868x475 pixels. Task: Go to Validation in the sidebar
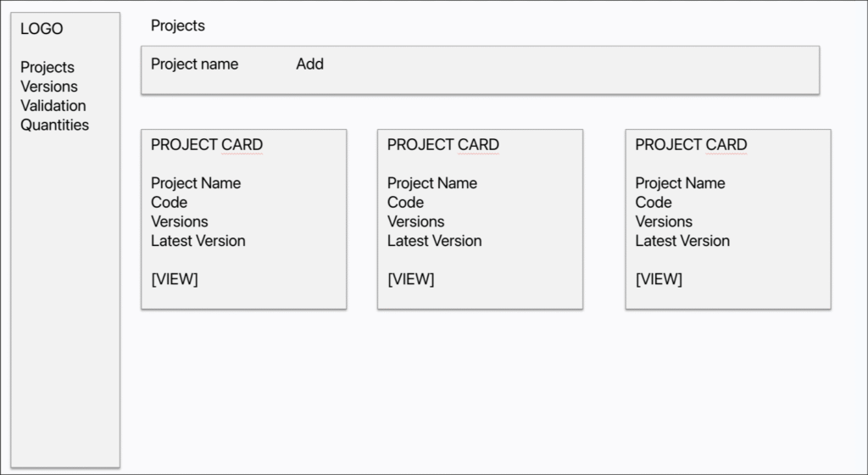pyautogui.click(x=53, y=106)
